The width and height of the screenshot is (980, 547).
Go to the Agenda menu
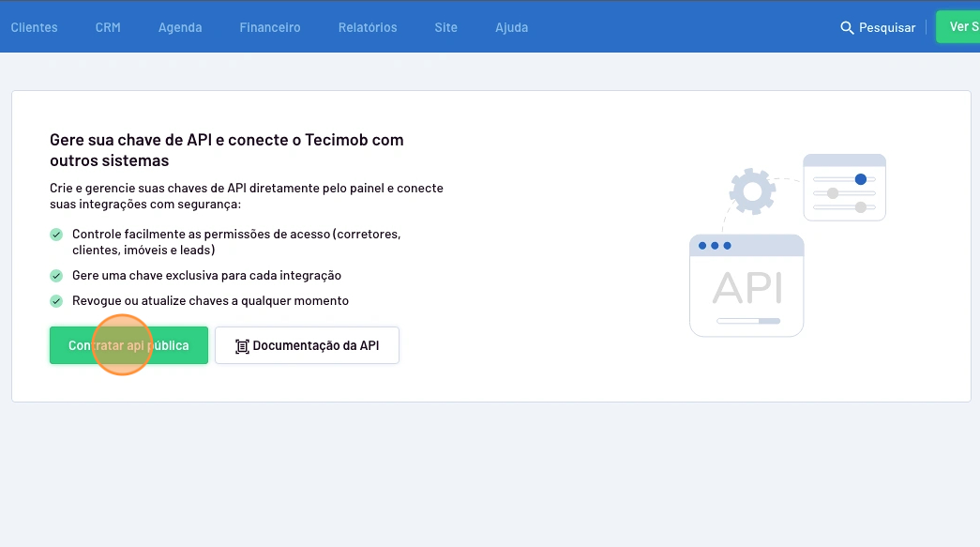[x=180, y=27]
